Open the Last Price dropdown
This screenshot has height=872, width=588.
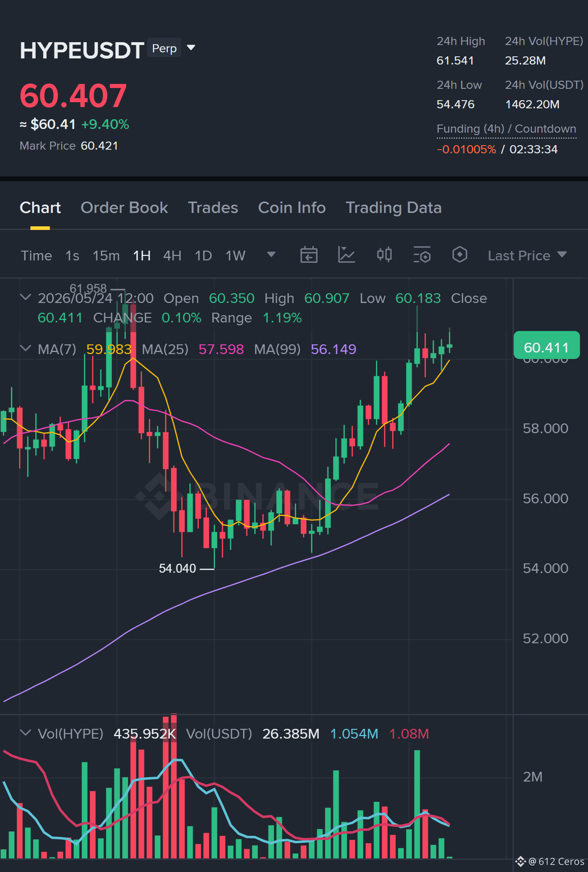527,256
